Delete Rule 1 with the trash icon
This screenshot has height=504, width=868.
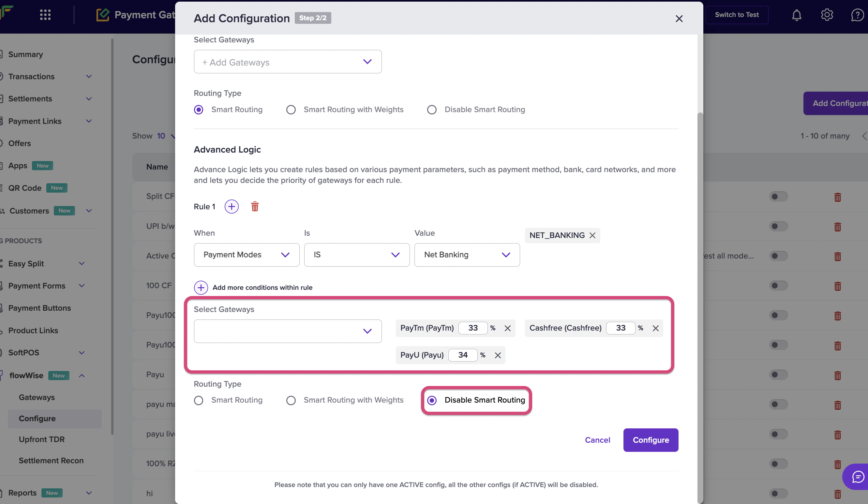coord(255,207)
